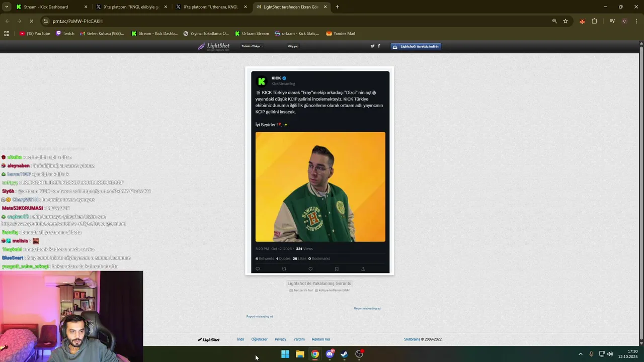Open a new browser tab
The width and height of the screenshot is (644, 362).
tap(337, 7)
